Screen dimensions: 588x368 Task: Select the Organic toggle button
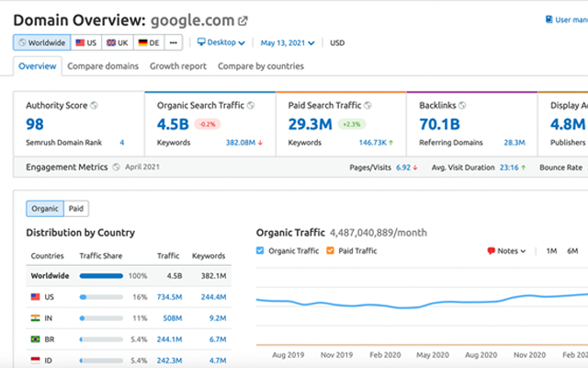45,209
